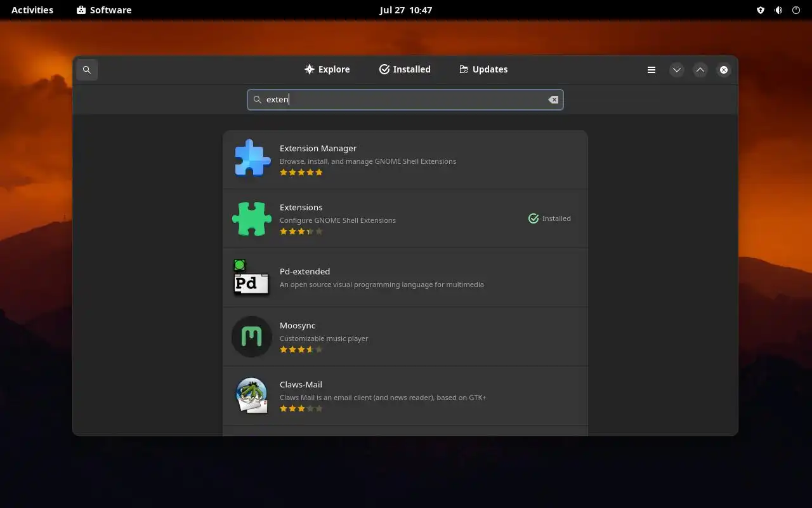Click the Moosync star rating
The height and width of the screenshot is (508, 812).
[x=301, y=349]
